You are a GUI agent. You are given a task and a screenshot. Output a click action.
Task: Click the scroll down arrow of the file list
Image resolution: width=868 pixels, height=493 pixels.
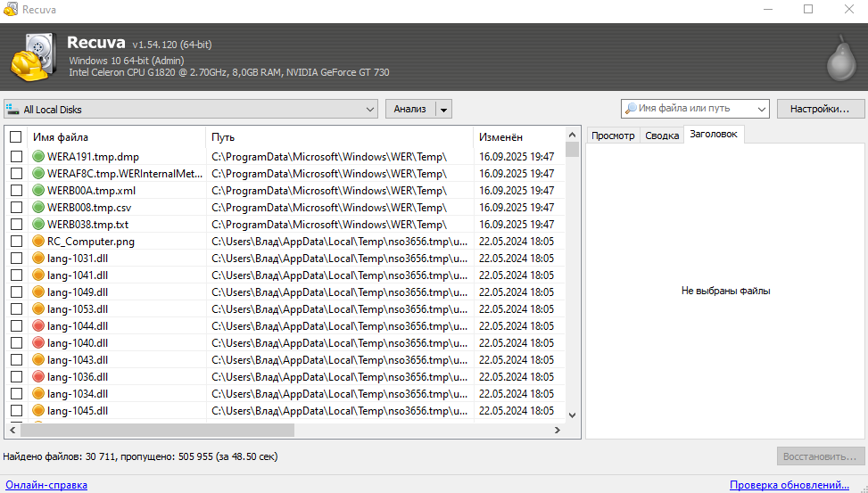pyautogui.click(x=573, y=415)
